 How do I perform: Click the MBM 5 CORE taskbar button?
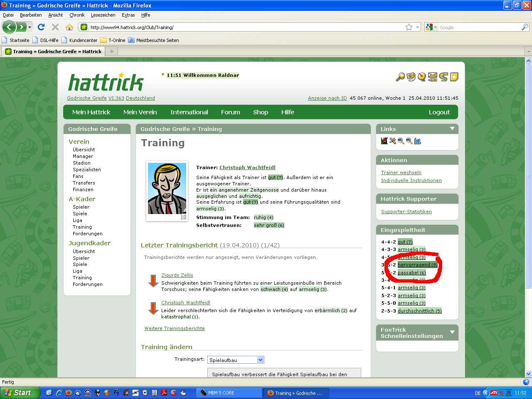[x=229, y=393]
